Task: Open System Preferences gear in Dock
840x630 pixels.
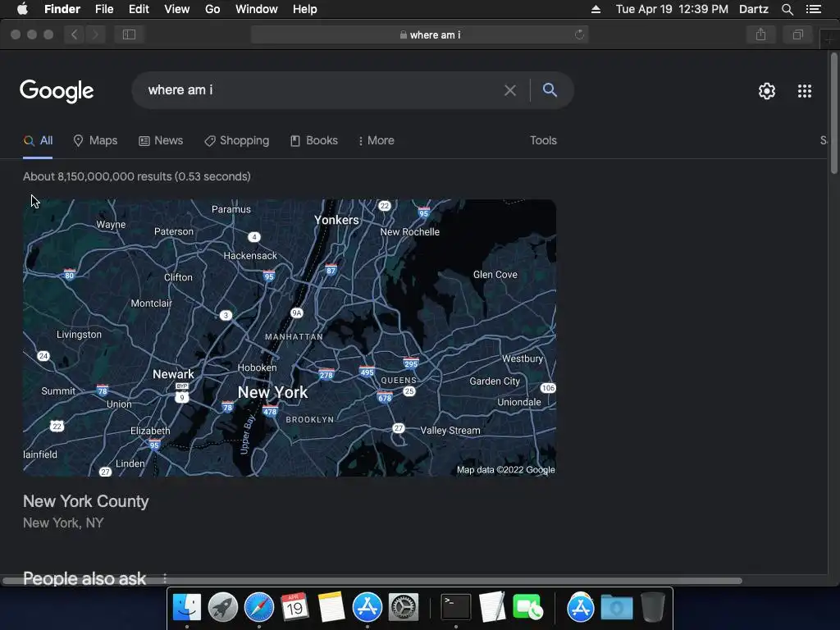Action: coord(403,608)
